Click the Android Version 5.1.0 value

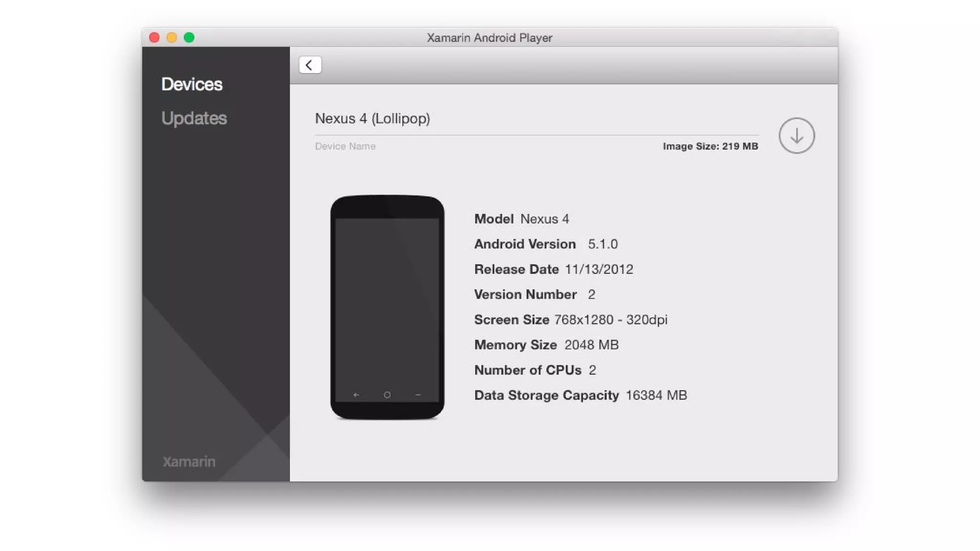pyautogui.click(x=602, y=244)
